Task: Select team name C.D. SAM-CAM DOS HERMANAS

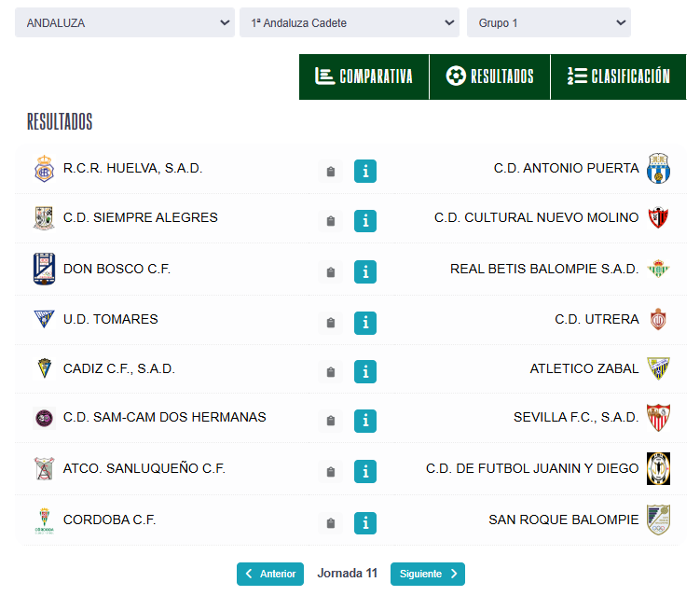Action: pyautogui.click(x=164, y=417)
